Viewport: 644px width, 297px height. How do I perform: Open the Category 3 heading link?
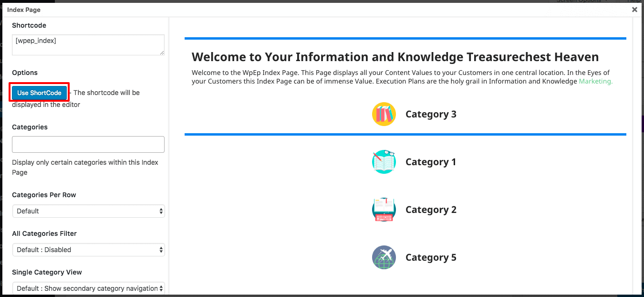tap(431, 114)
